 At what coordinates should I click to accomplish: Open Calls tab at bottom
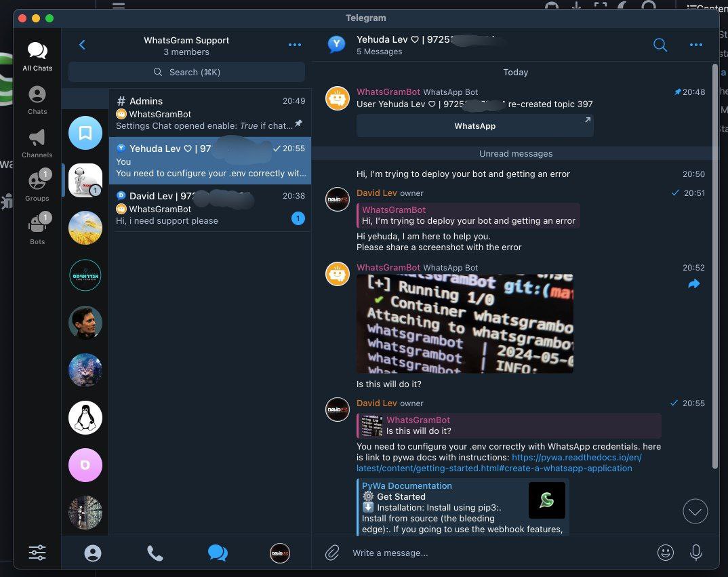coord(155,553)
